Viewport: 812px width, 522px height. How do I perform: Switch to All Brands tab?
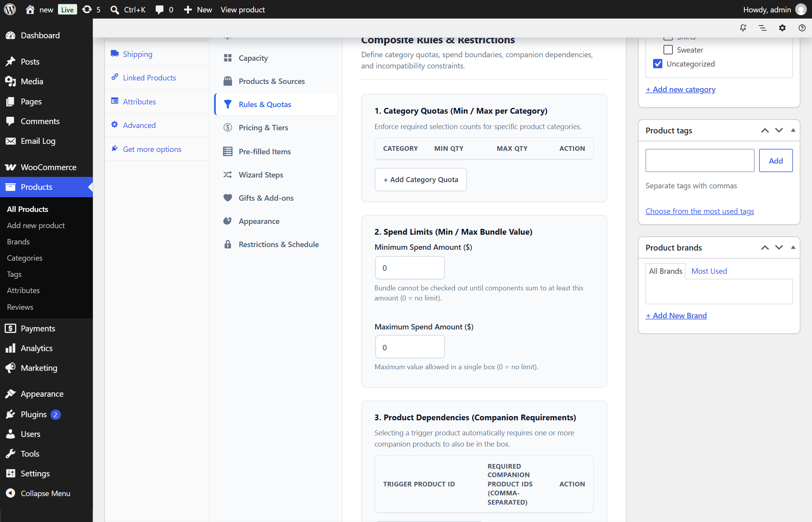point(665,271)
